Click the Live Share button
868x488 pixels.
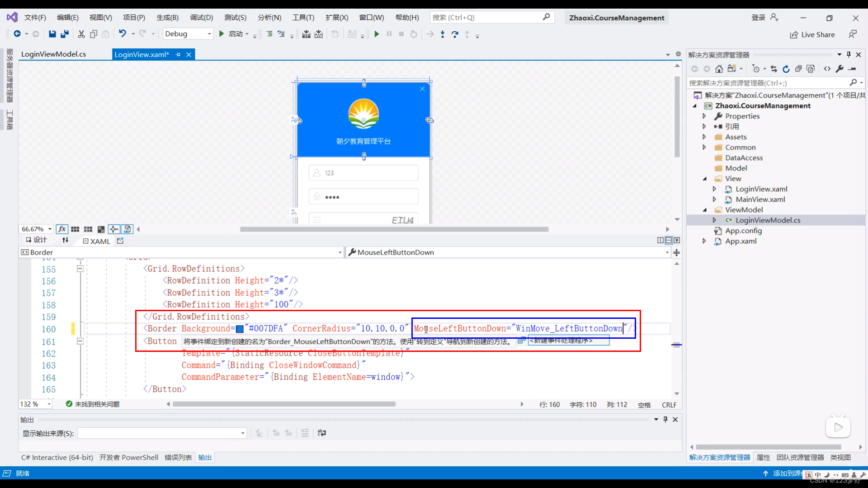pos(812,35)
